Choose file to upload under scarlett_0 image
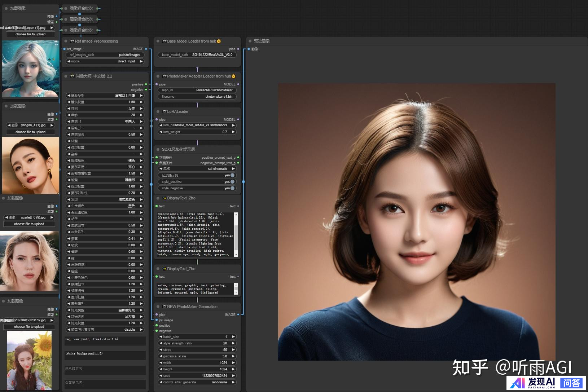This screenshot has height=392, width=588. click(29, 224)
